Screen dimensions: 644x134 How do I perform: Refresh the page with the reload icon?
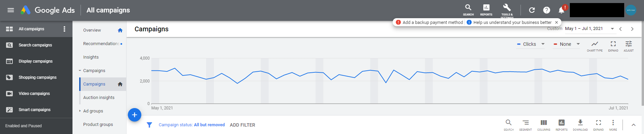coord(532,10)
